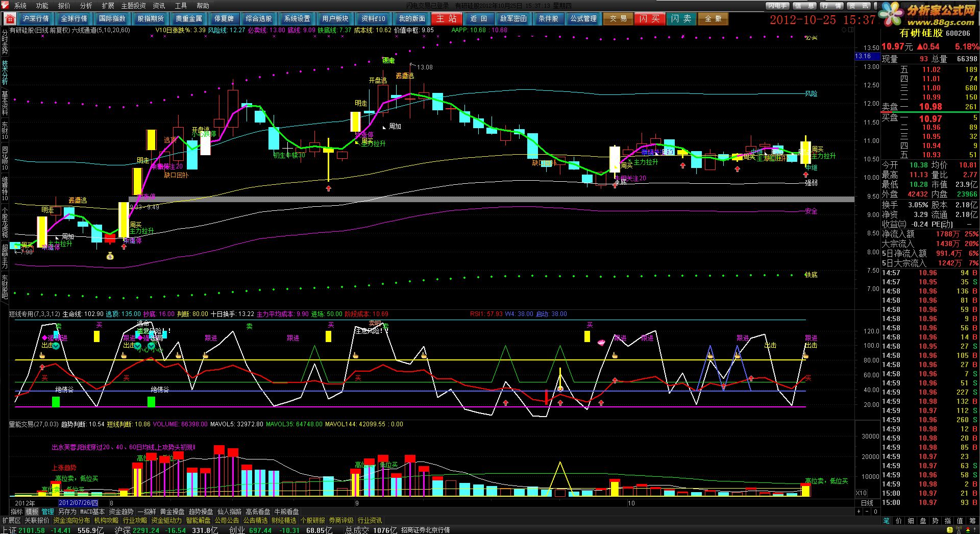Viewport: 980px width, 534px height.
Task: Open the 分析 menu
Action: pyautogui.click(x=86, y=6)
